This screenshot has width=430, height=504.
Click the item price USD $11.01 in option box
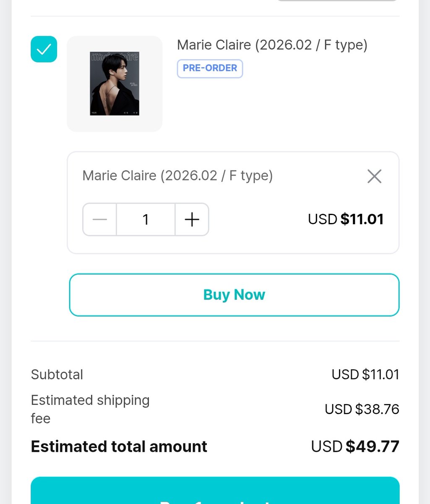point(346,219)
